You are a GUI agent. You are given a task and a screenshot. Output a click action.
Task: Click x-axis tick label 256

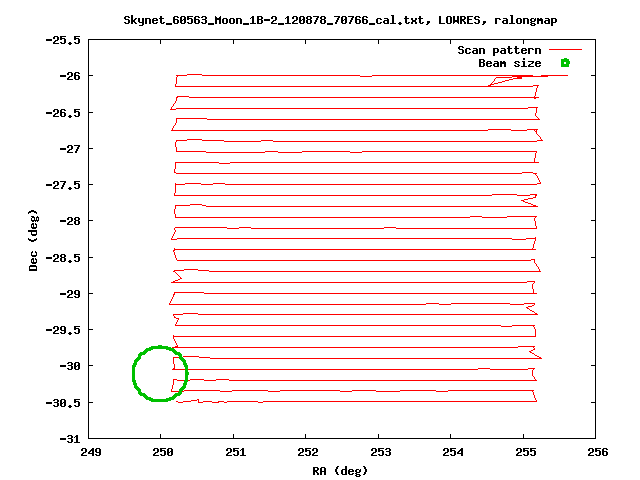(x=598, y=452)
